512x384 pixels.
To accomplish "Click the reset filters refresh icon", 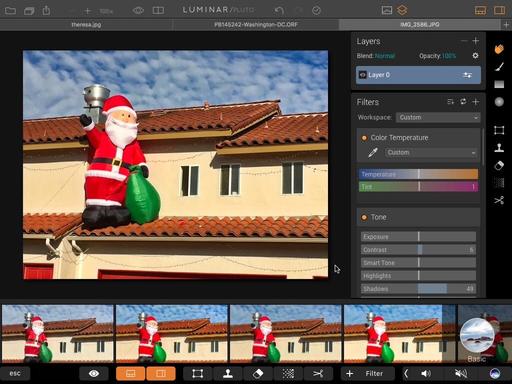I will click(x=463, y=101).
